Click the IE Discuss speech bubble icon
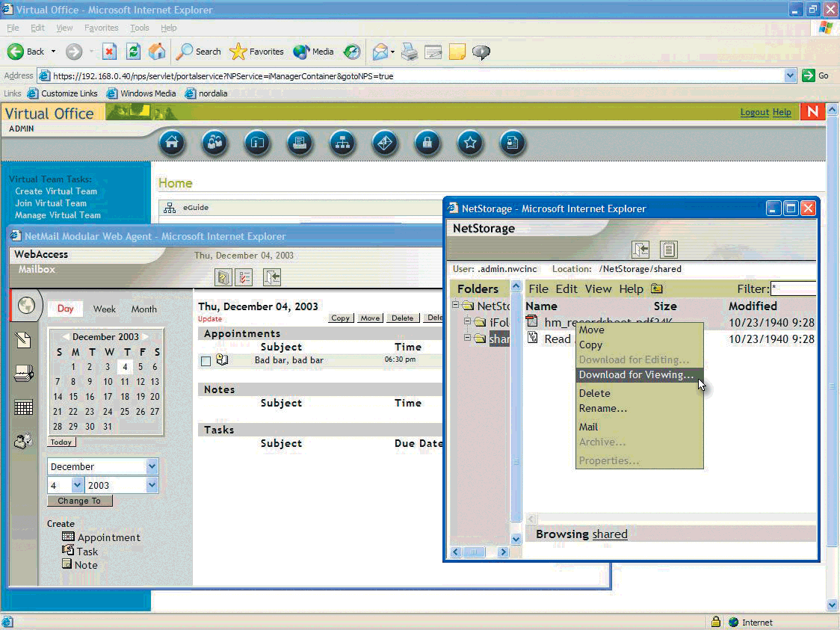Image resolution: width=840 pixels, height=630 pixels. [x=481, y=52]
